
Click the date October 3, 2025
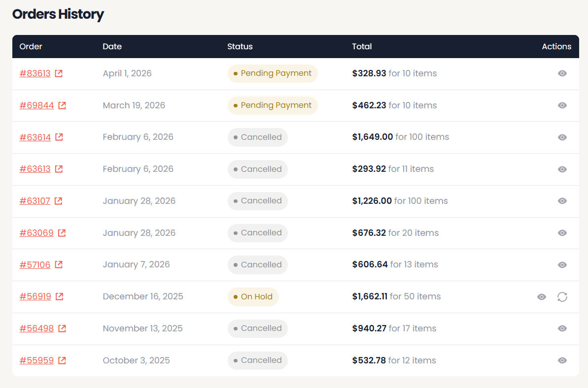(x=136, y=360)
